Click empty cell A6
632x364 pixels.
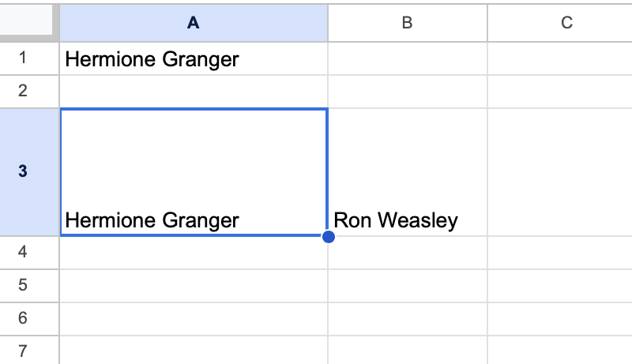(194, 318)
